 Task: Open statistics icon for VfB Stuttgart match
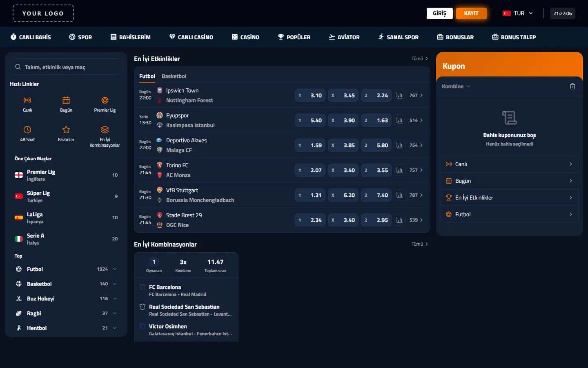400,195
